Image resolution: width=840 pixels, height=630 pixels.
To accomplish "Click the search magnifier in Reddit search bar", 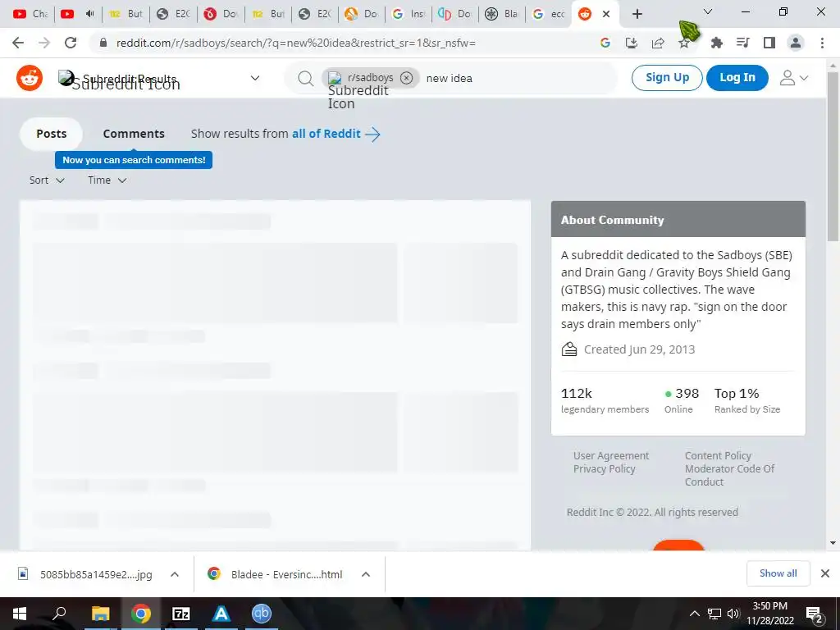I will (x=305, y=78).
